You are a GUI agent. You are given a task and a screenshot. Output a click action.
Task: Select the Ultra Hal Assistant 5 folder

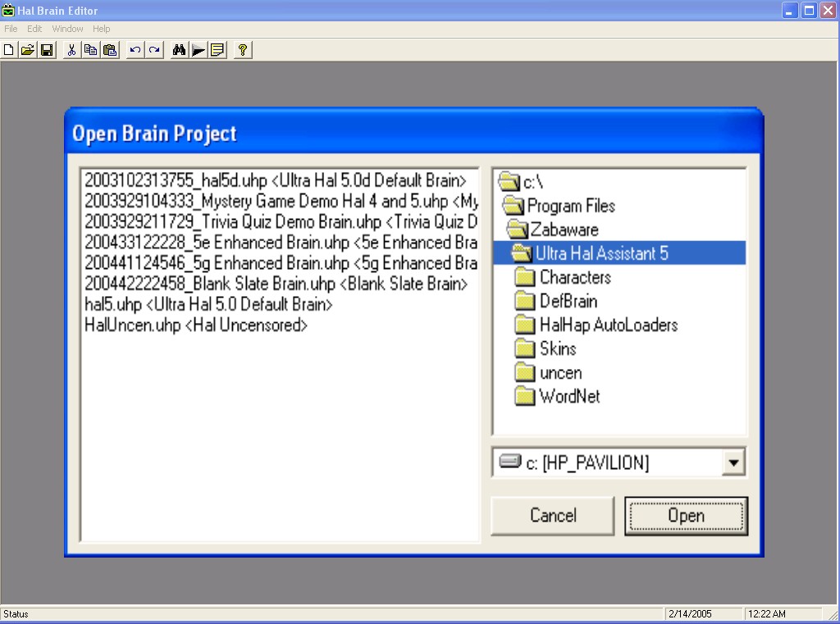click(x=619, y=253)
